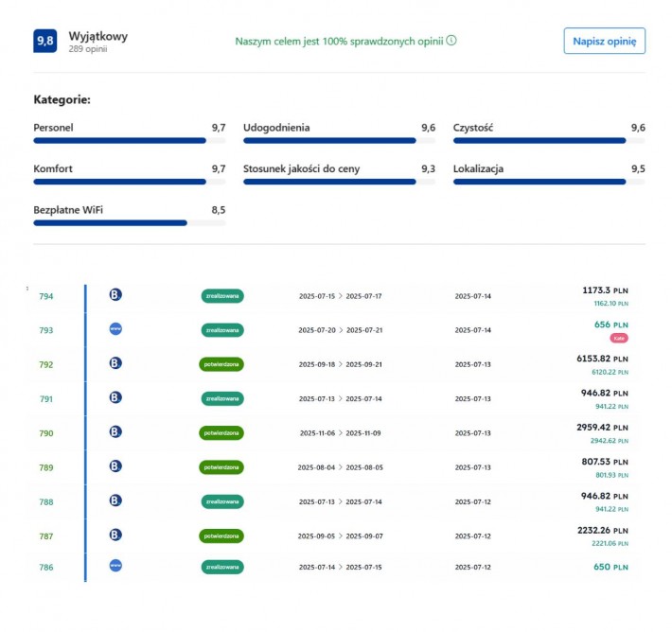672x632 pixels.
Task: Open reservation number 789
Action: [46, 467]
